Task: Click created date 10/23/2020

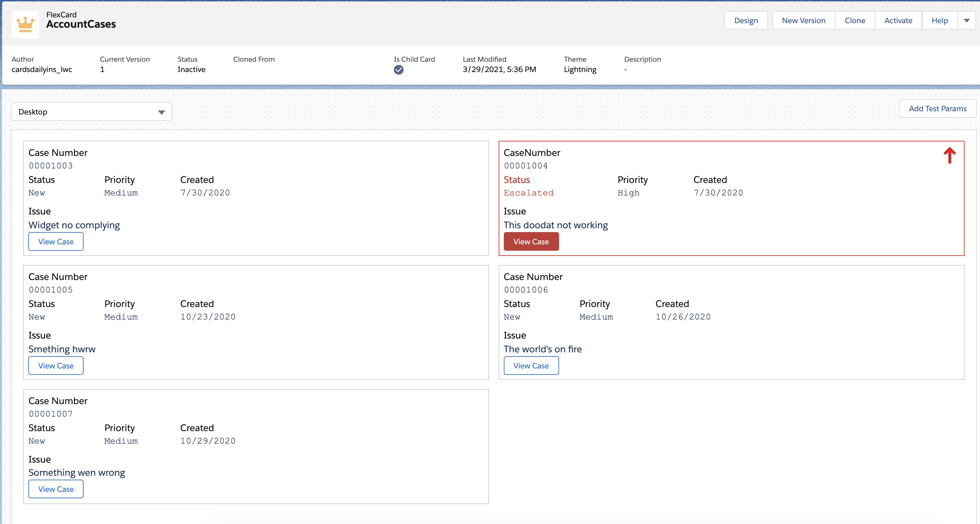Action: point(208,317)
